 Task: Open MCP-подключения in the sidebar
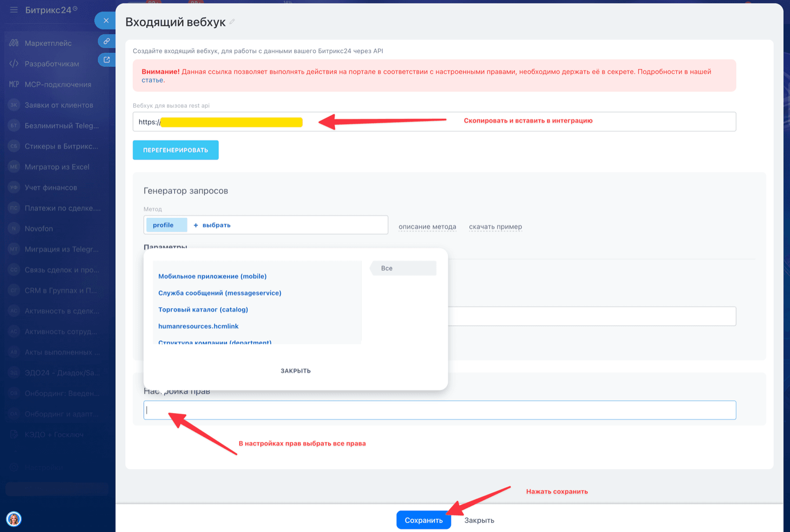pyautogui.click(x=57, y=84)
